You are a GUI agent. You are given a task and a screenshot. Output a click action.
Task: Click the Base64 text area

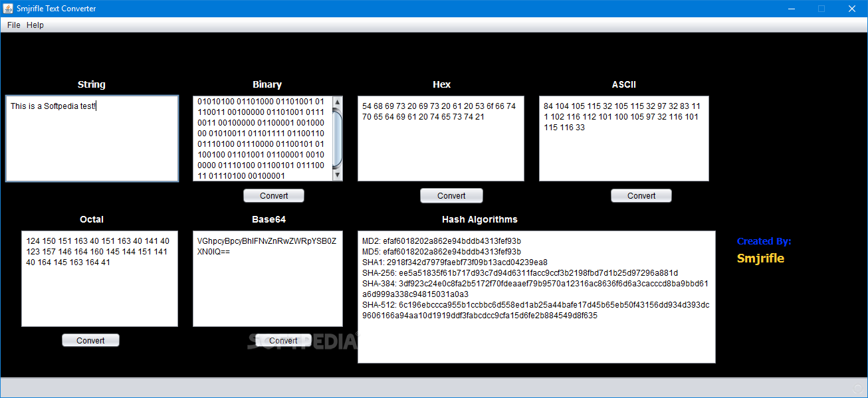(x=268, y=278)
